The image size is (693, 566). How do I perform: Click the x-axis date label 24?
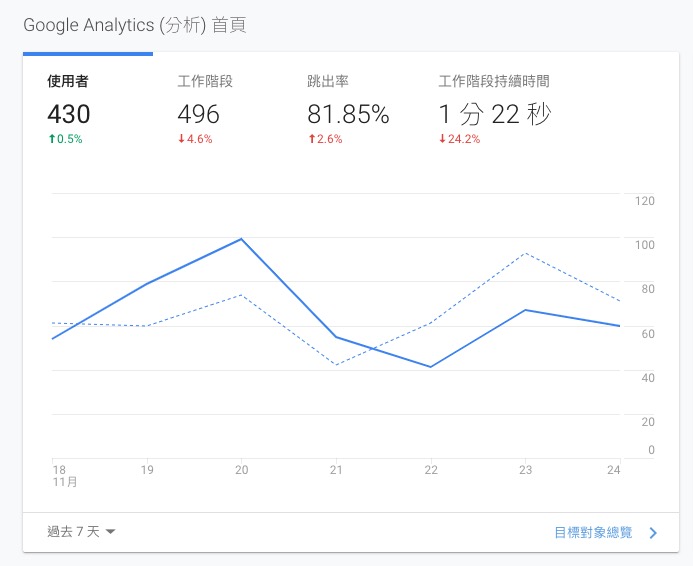point(613,470)
